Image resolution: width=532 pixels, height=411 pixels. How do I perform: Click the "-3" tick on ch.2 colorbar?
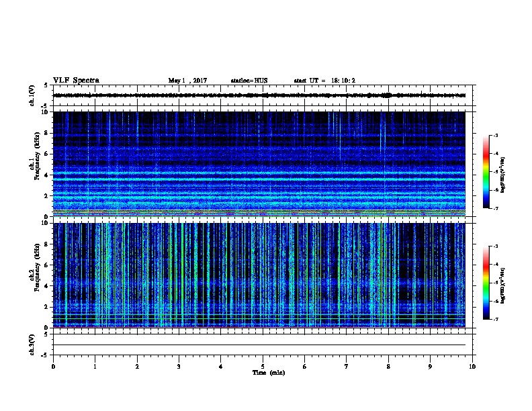pyautogui.click(x=496, y=246)
